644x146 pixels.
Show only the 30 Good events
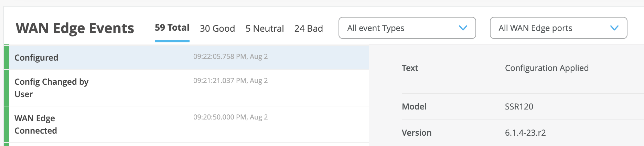pyautogui.click(x=217, y=29)
